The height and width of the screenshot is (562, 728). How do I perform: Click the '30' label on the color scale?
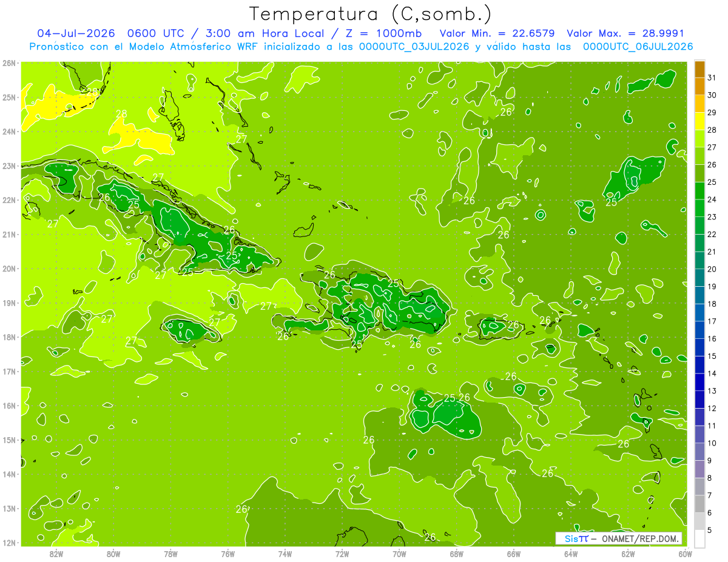712,95
